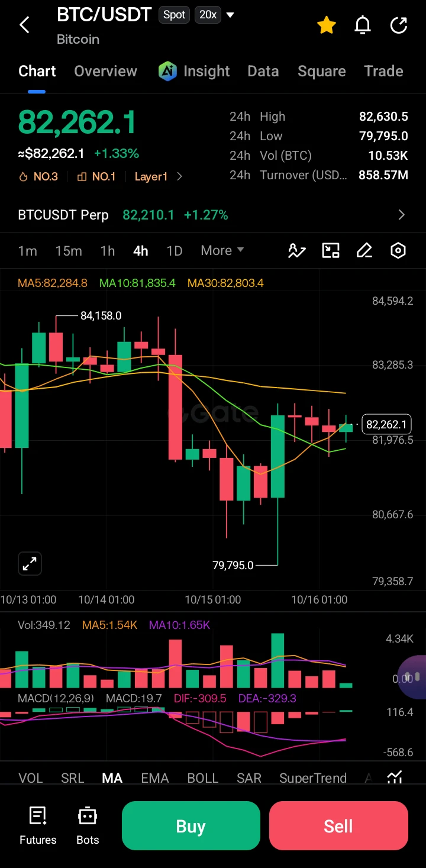
Task: Expand chart to fullscreen icon
Action: 30,563
